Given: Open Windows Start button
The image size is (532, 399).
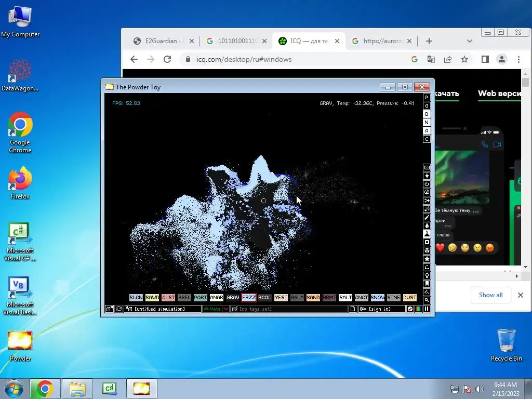Looking at the screenshot, I should (14, 389).
